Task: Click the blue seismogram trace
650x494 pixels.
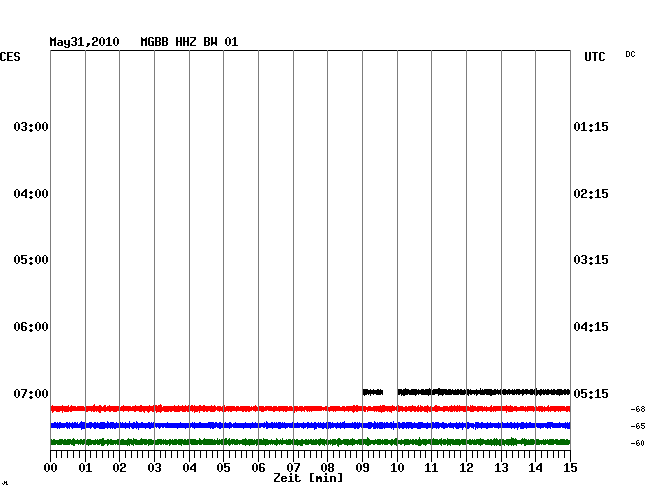Action: pos(310,425)
